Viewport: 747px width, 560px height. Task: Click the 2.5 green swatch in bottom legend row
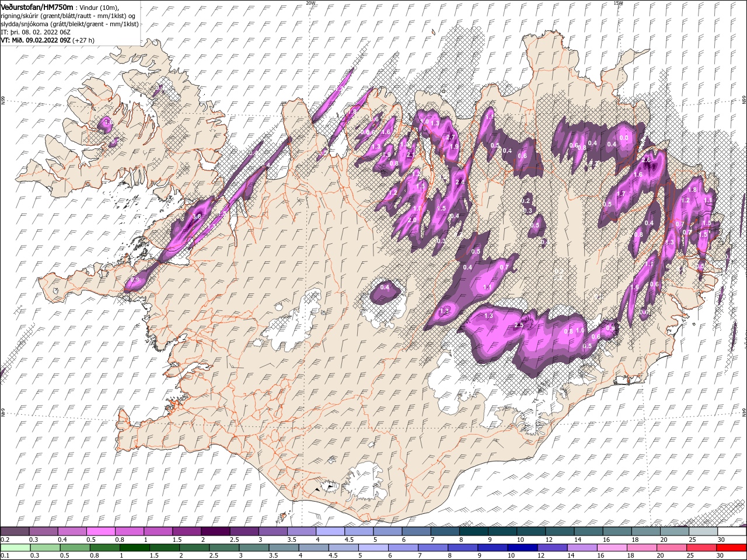tap(224, 548)
